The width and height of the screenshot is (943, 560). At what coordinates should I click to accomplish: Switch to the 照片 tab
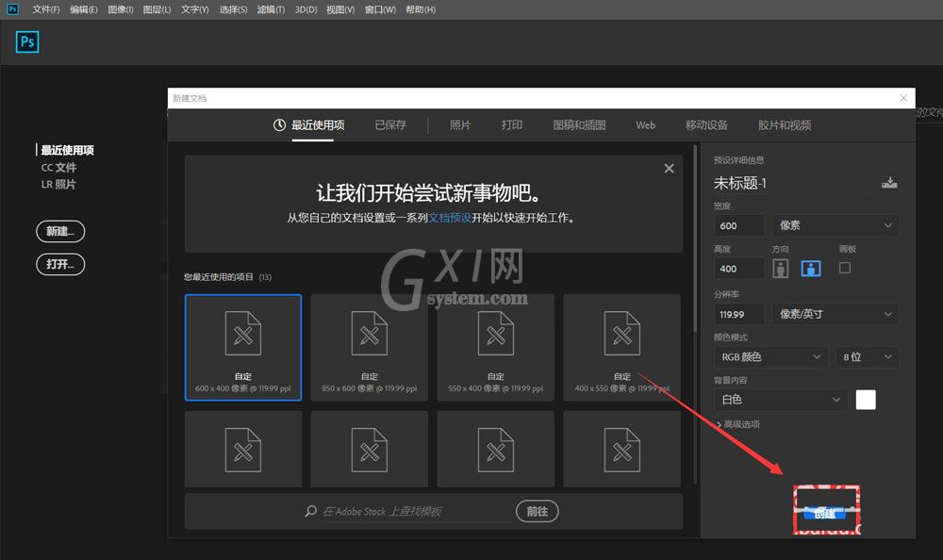click(x=460, y=125)
